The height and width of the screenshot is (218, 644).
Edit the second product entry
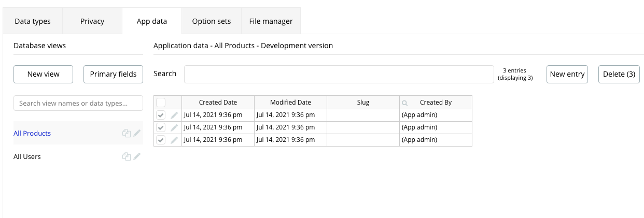point(174,127)
